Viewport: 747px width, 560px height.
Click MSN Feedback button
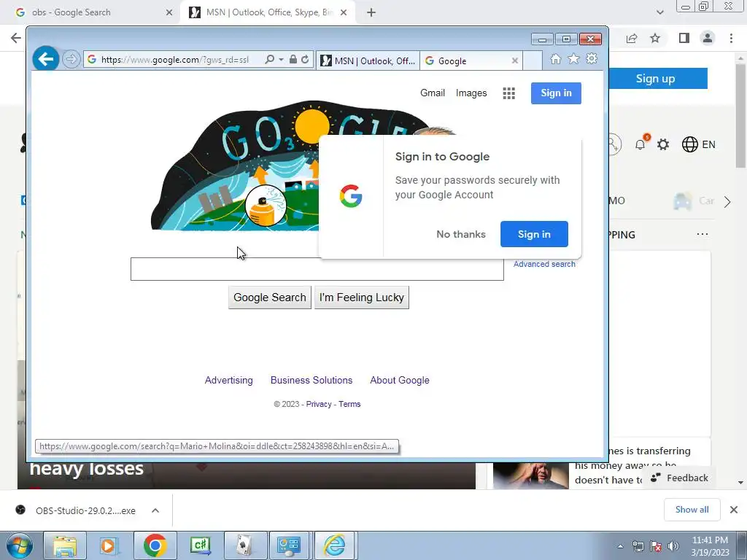pyautogui.click(x=679, y=478)
